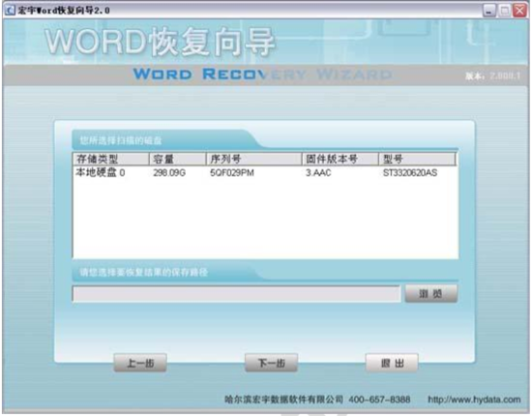
Task: Click the 型号 column header
Action: pos(417,159)
